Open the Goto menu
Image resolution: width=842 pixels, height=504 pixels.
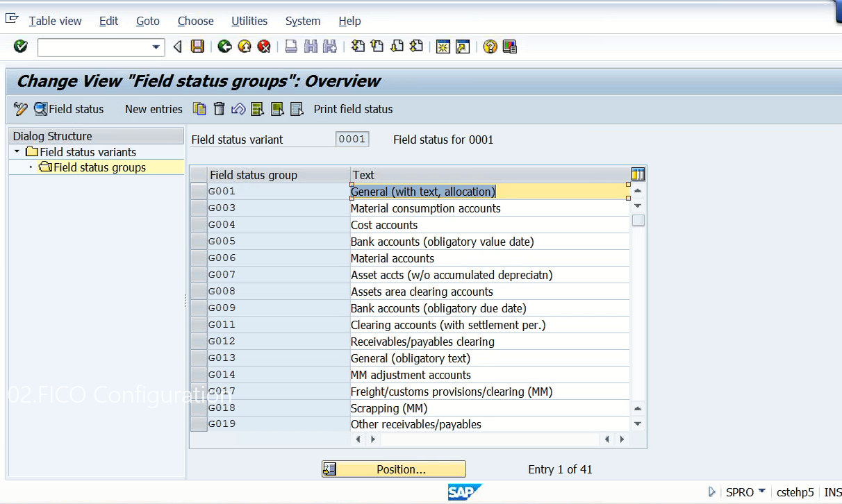[148, 21]
